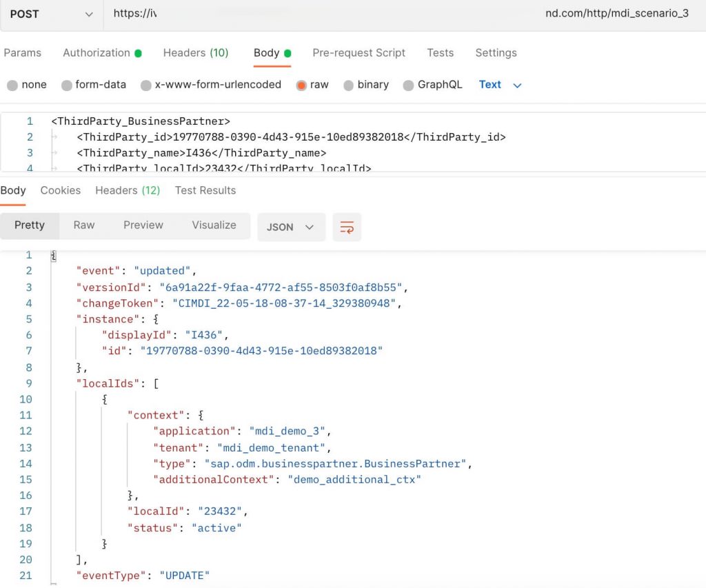Collapse array item brace on response line 10
The width and height of the screenshot is (706, 588).
[x=105, y=399]
